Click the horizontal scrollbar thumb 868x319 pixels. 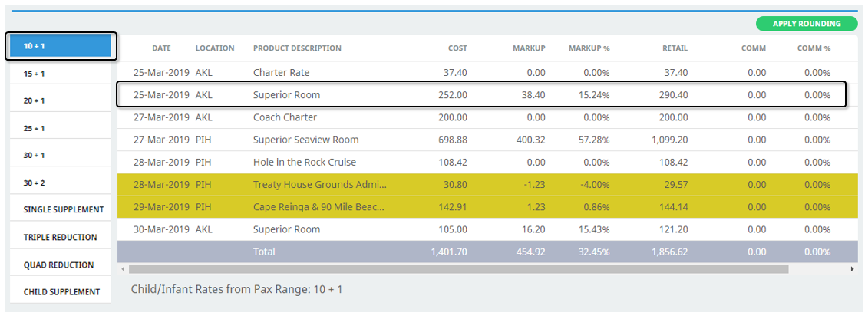point(458,268)
